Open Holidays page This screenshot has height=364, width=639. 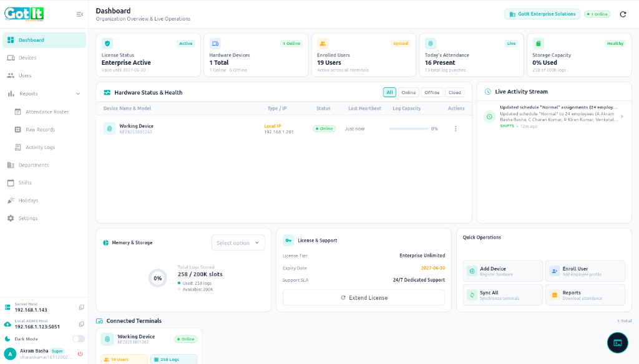pyautogui.click(x=44, y=200)
